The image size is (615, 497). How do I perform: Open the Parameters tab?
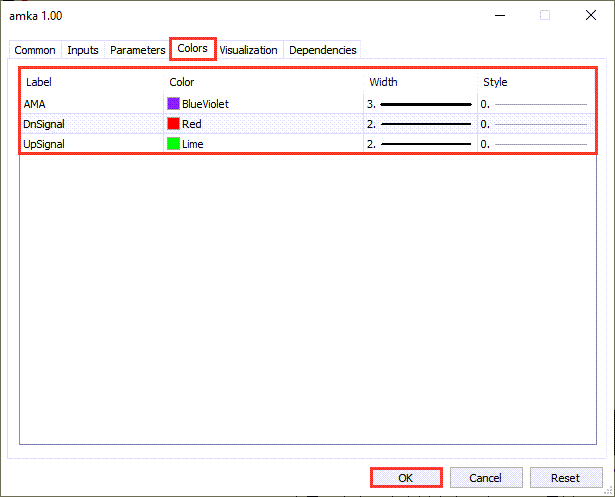click(x=137, y=50)
